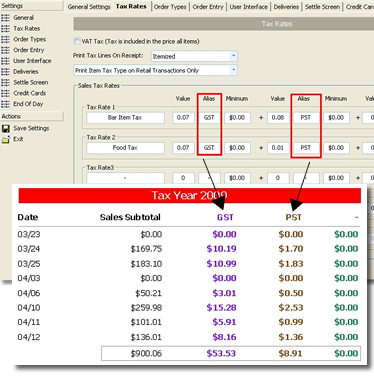The image size is (374, 377).
Task: Click the Order Types sidebar icon
Action: coord(5,39)
